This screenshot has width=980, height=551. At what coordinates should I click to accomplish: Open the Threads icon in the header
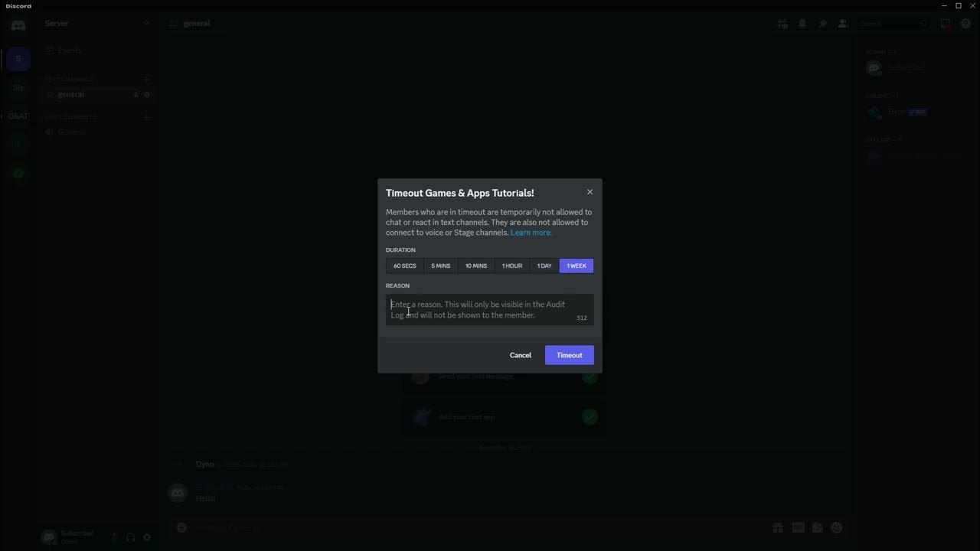[782, 24]
